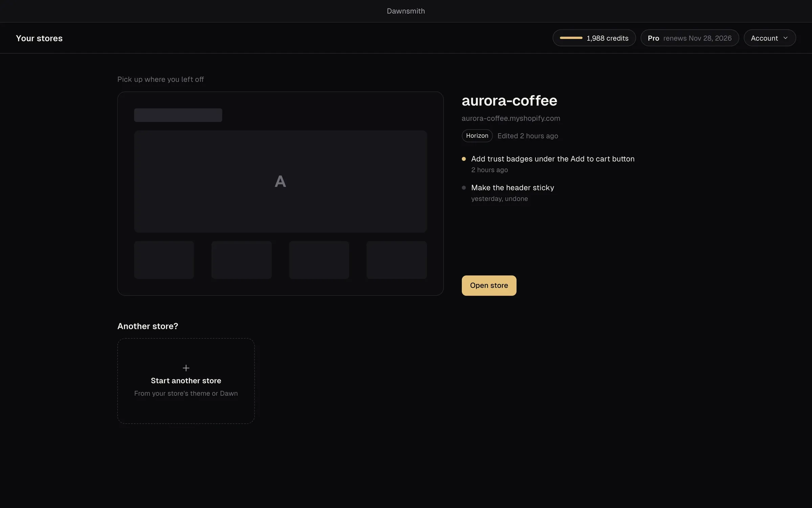
Task: Click the 'Start another store' title
Action: pyautogui.click(x=186, y=381)
